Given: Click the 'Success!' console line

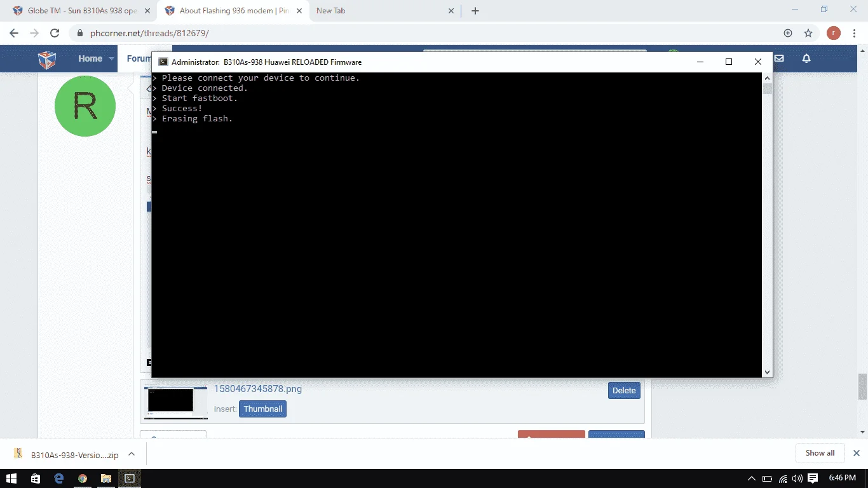Looking at the screenshot, I should point(182,109).
